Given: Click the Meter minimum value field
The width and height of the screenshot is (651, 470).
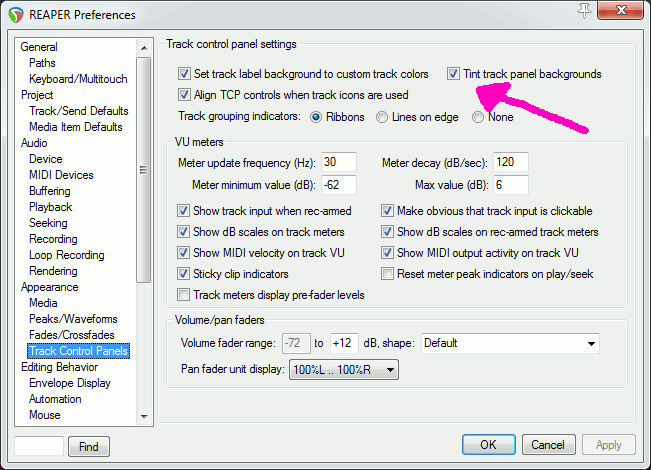Looking at the screenshot, I should pyautogui.click(x=339, y=185).
